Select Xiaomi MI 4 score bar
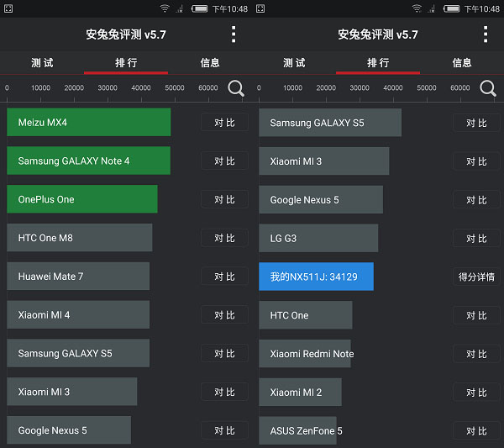504x448 pixels. (78, 315)
